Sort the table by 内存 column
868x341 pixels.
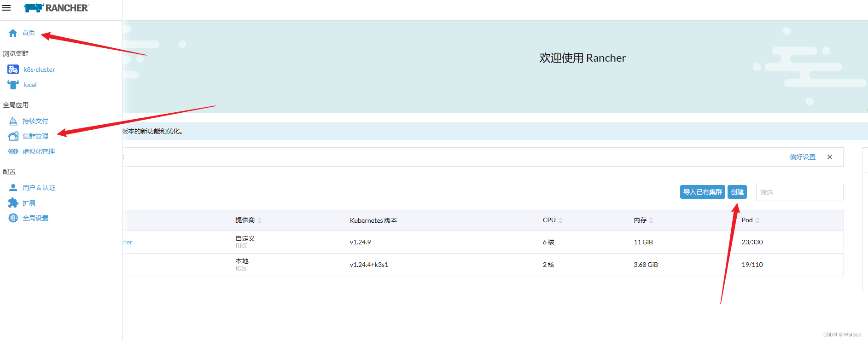[x=644, y=220]
